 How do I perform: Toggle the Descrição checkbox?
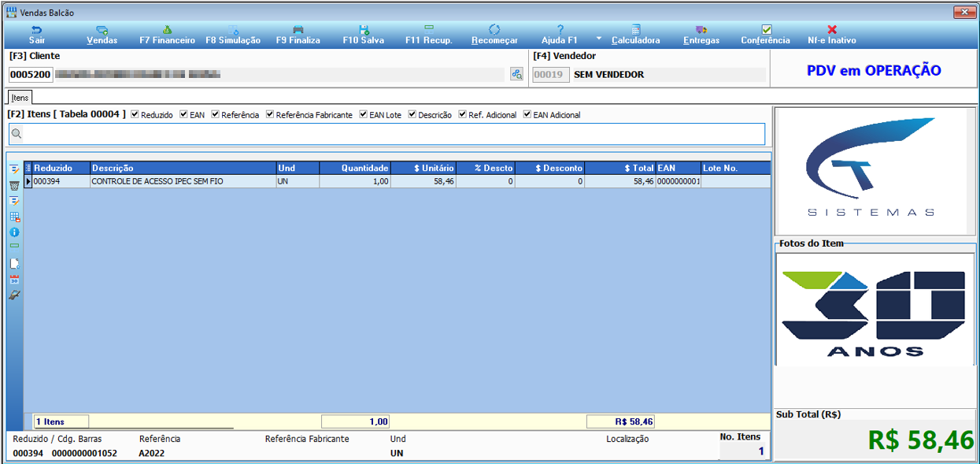412,115
